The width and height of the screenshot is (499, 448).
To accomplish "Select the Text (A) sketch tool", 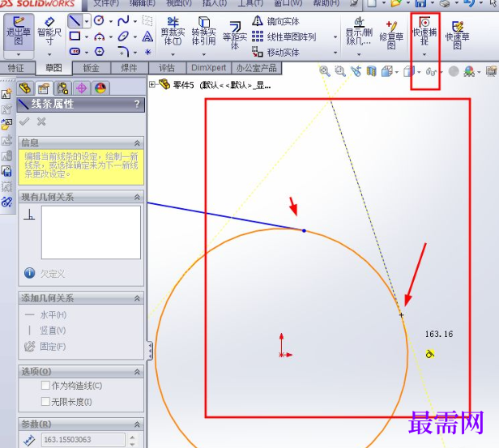I will point(147,36).
